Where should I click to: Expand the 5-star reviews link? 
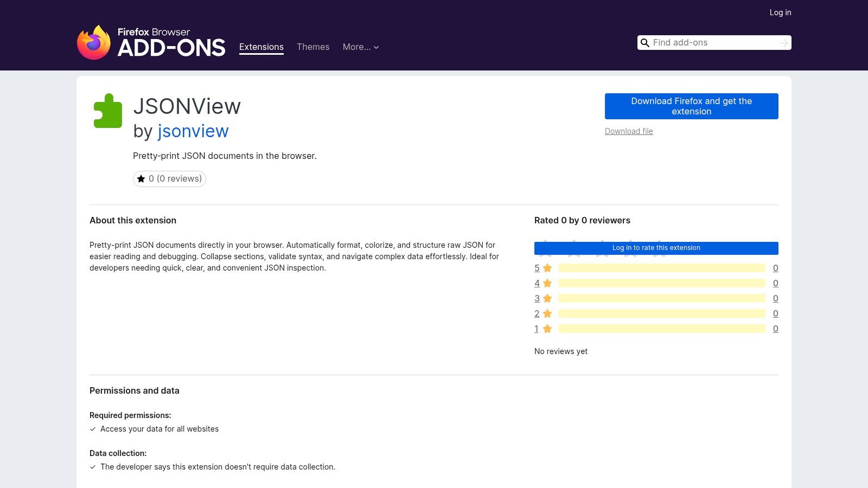point(537,268)
